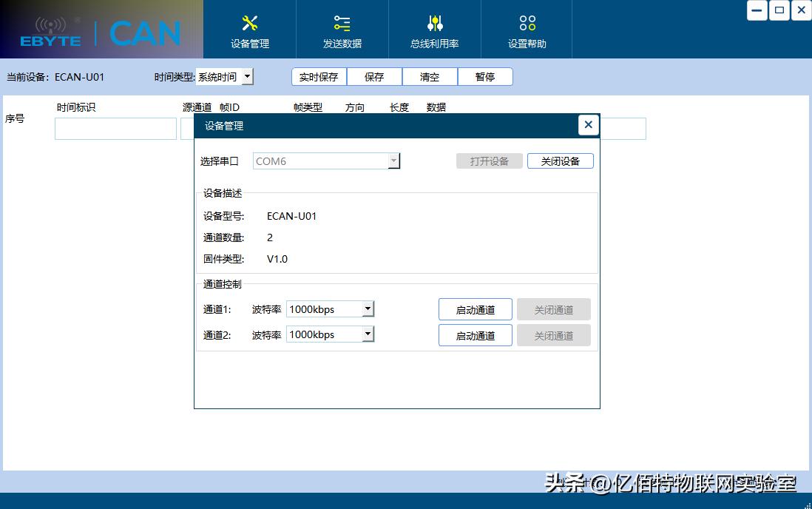Expand the COM6 serial port dropdown
Image resolution: width=812 pixels, height=509 pixels.
pos(393,161)
